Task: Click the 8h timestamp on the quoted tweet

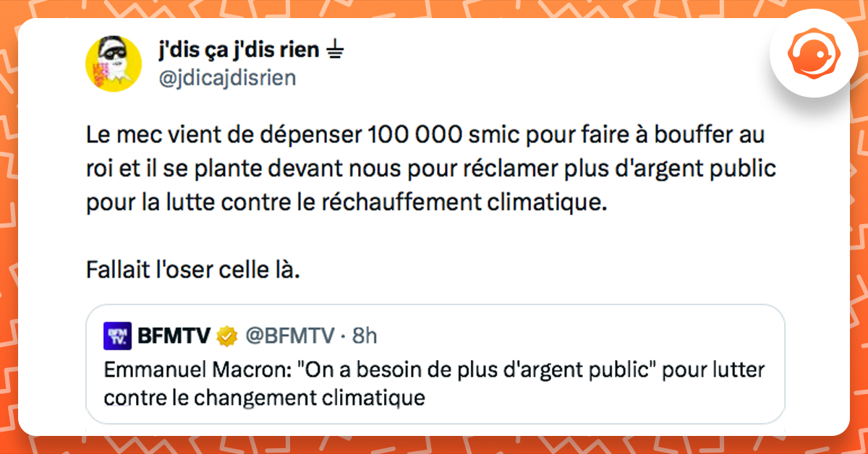Action: point(365,336)
